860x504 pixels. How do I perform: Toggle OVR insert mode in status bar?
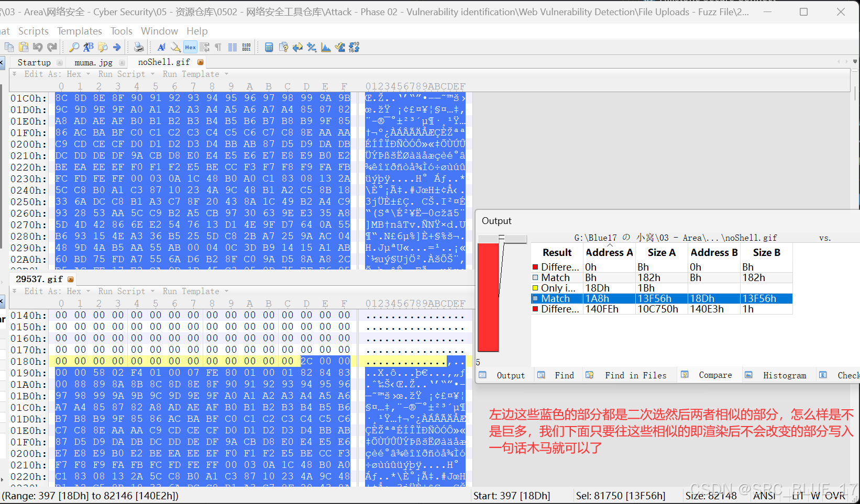pos(835,495)
